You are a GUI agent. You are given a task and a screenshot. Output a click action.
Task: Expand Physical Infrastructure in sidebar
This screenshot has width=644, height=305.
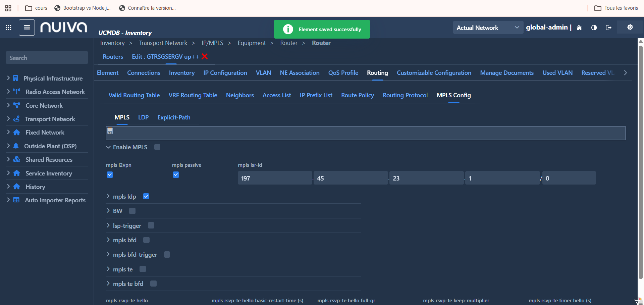[x=8, y=78]
